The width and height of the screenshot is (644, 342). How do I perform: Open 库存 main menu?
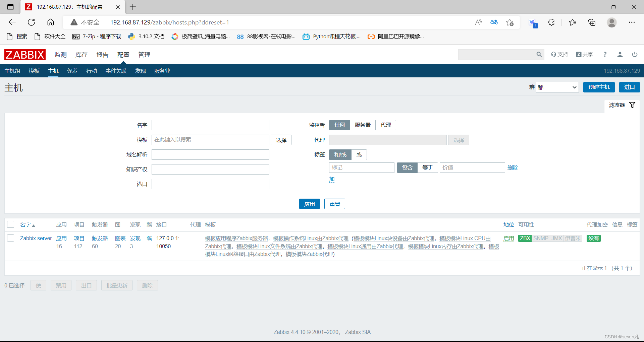click(82, 55)
